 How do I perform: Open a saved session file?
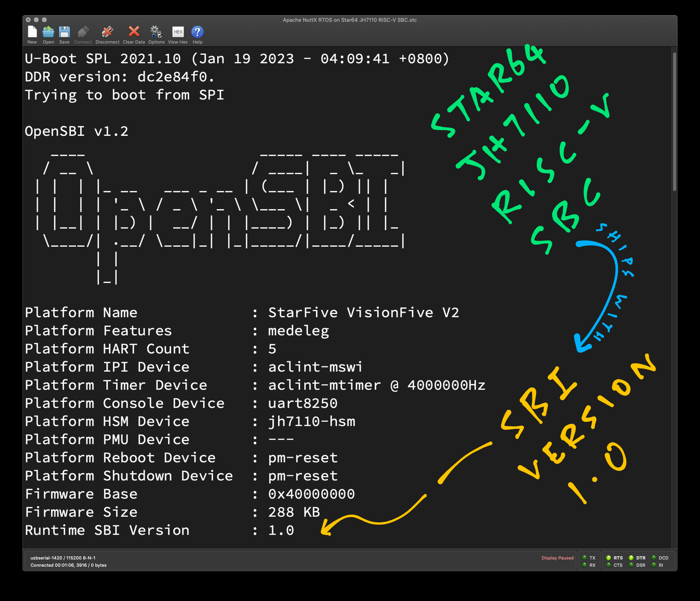click(x=48, y=32)
